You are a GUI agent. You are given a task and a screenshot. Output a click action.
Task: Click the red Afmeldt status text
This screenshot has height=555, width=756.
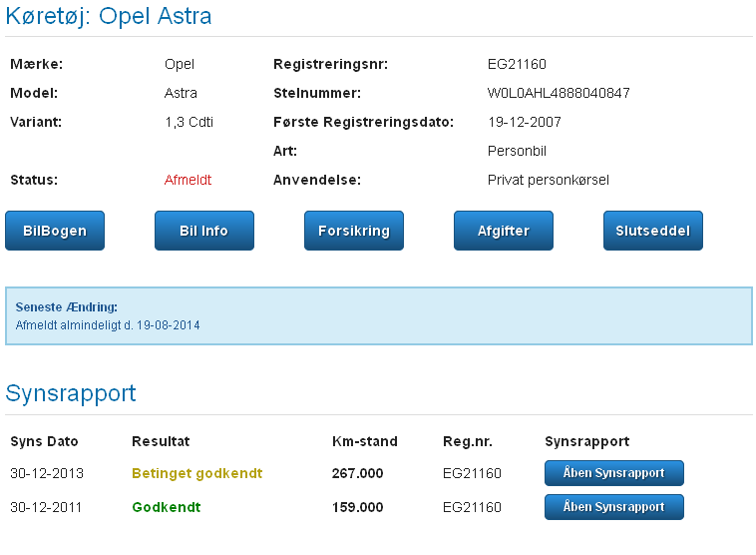[x=188, y=181]
